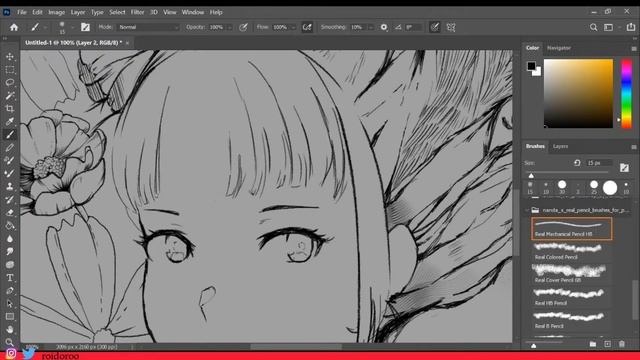Click the foreground color swatch

click(x=531, y=66)
